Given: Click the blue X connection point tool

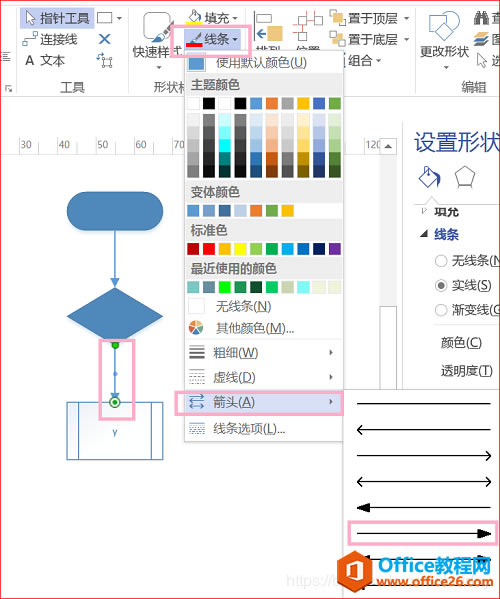Looking at the screenshot, I should [104, 39].
